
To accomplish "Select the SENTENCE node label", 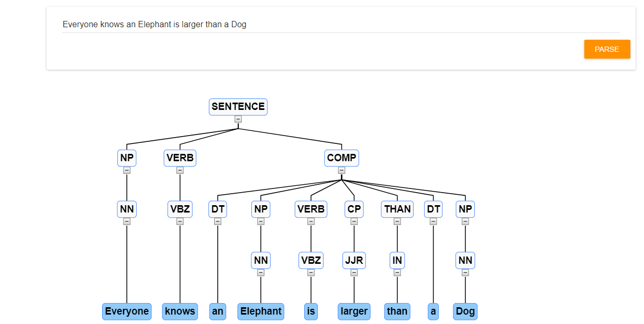I will (x=238, y=107).
